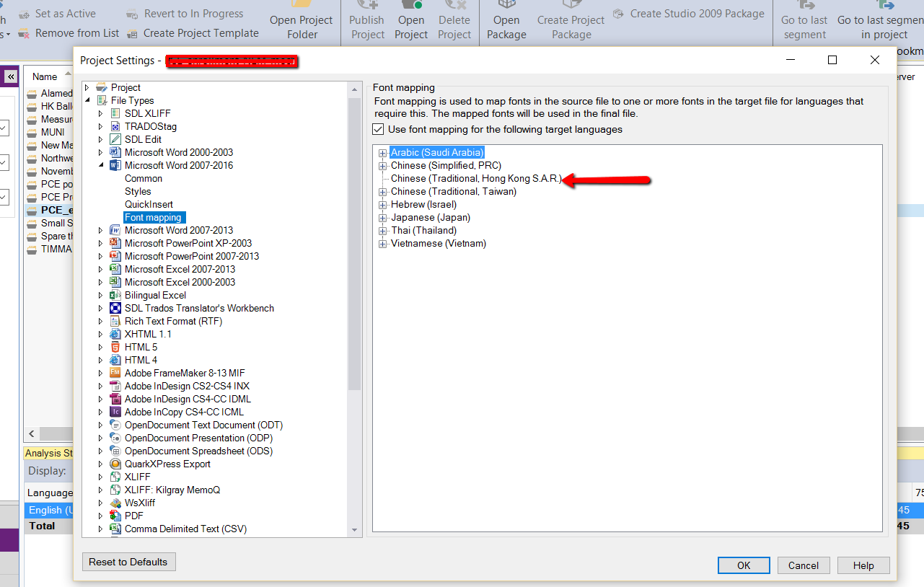Expand the Project tree node
924x587 pixels.
[x=87, y=87]
